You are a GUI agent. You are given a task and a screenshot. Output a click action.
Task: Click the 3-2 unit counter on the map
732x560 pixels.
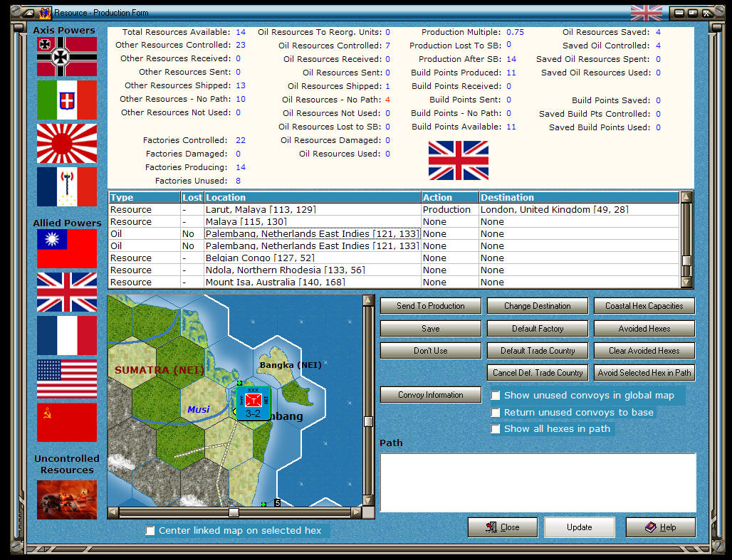(x=253, y=403)
